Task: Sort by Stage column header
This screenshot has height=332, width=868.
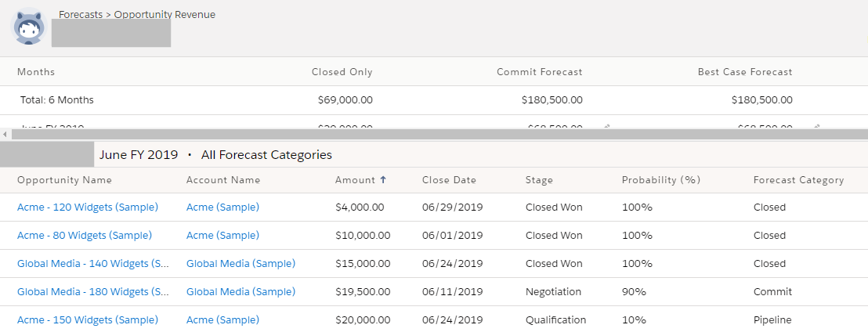Action: pos(539,180)
